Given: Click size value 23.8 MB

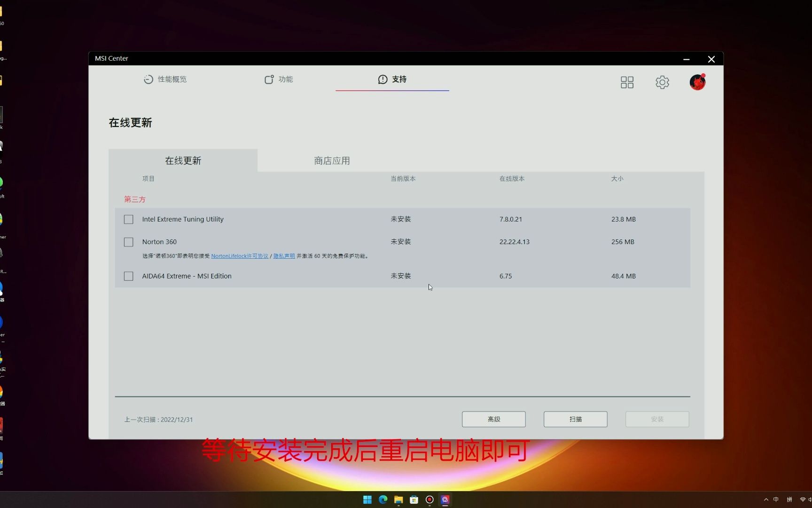Looking at the screenshot, I should [623, 219].
